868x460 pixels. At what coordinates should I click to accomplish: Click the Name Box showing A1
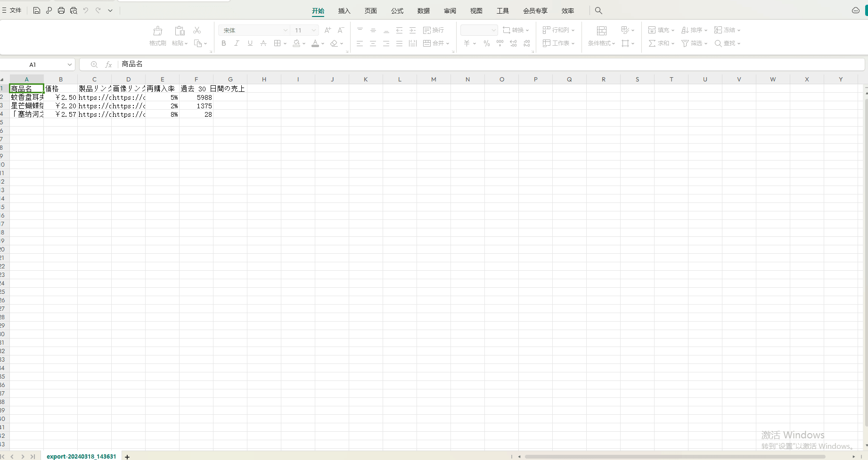[x=38, y=65]
